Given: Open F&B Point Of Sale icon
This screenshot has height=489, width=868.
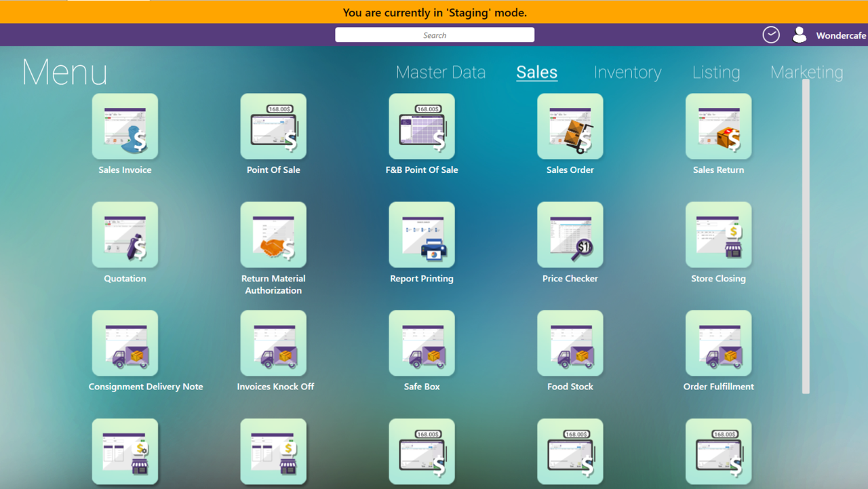Looking at the screenshot, I should pos(422,127).
